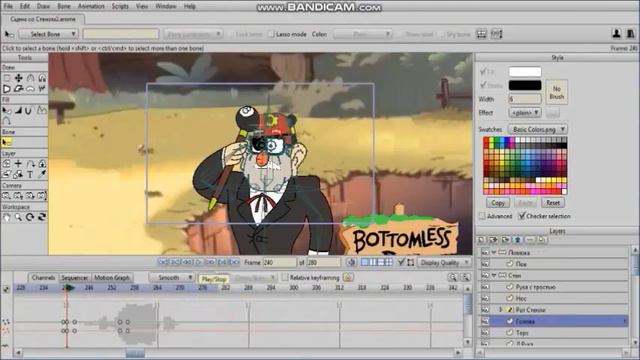The height and width of the screenshot is (360, 640).
Task: Select the Рука с тростью layer
Action: (x=553, y=287)
